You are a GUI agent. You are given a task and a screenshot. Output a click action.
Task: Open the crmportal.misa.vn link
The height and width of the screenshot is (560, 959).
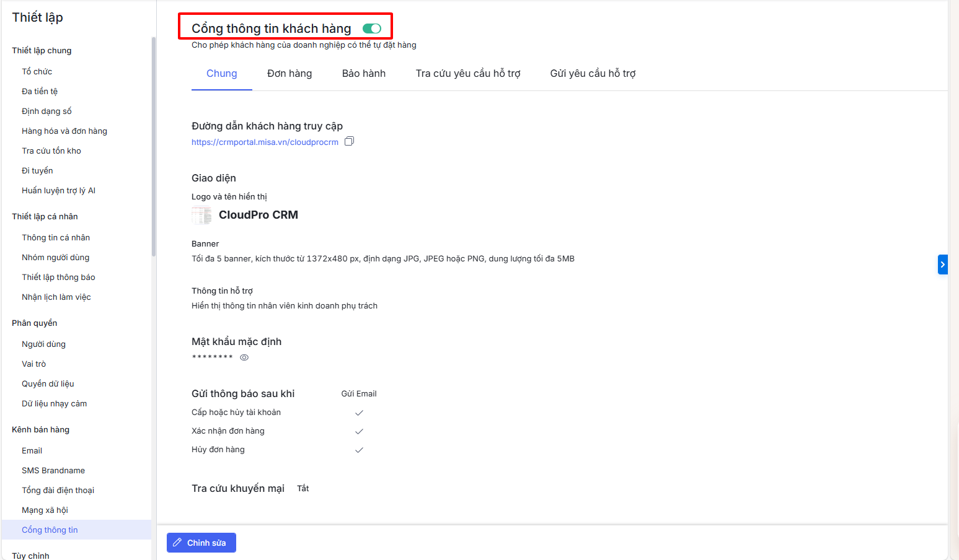click(x=265, y=142)
